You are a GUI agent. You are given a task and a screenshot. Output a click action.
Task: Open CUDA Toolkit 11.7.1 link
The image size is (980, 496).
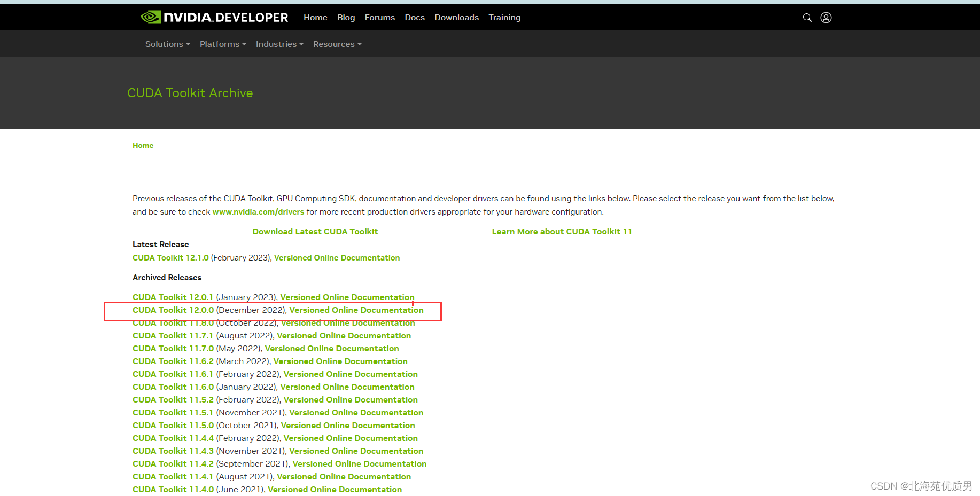pos(173,336)
